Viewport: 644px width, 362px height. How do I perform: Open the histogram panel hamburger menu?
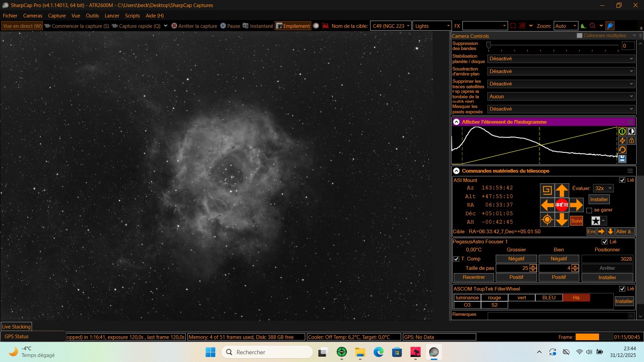click(x=630, y=122)
